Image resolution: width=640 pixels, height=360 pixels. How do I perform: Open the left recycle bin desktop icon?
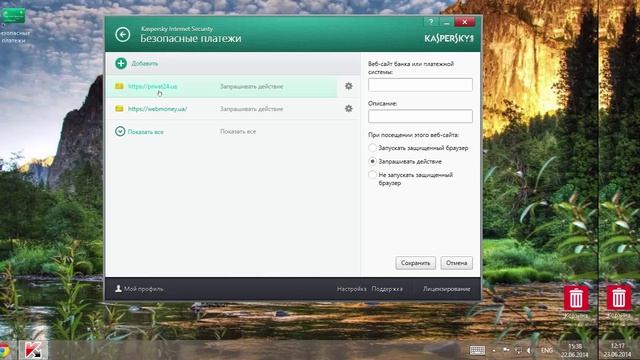click(x=576, y=299)
